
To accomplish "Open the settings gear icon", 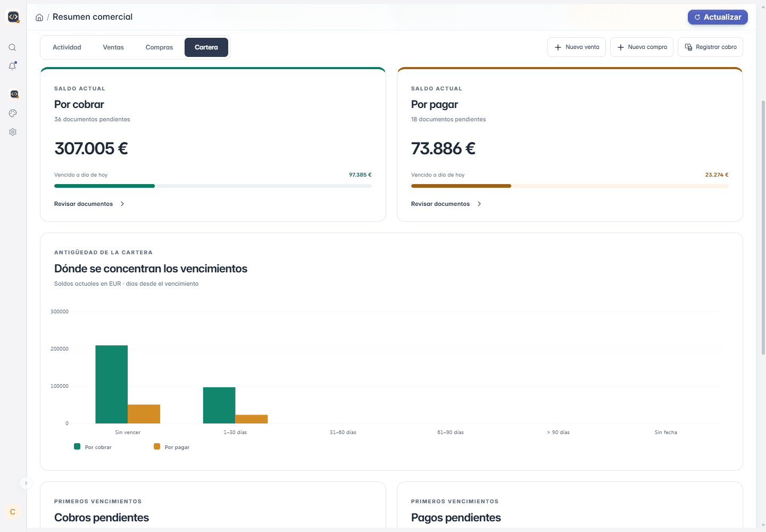I will [13, 132].
